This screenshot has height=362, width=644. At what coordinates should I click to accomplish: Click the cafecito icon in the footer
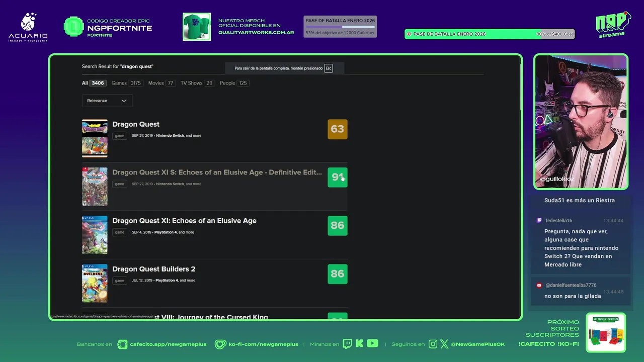pyautogui.click(x=122, y=344)
